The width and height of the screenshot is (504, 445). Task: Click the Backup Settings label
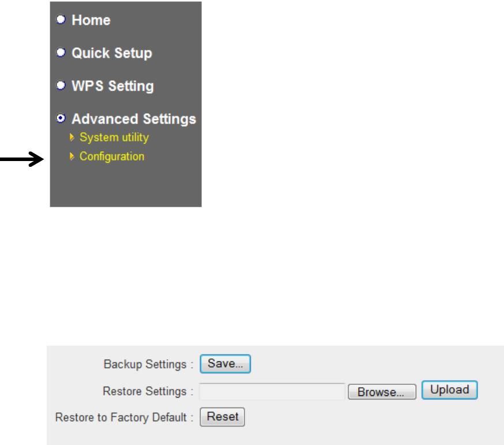point(149,364)
